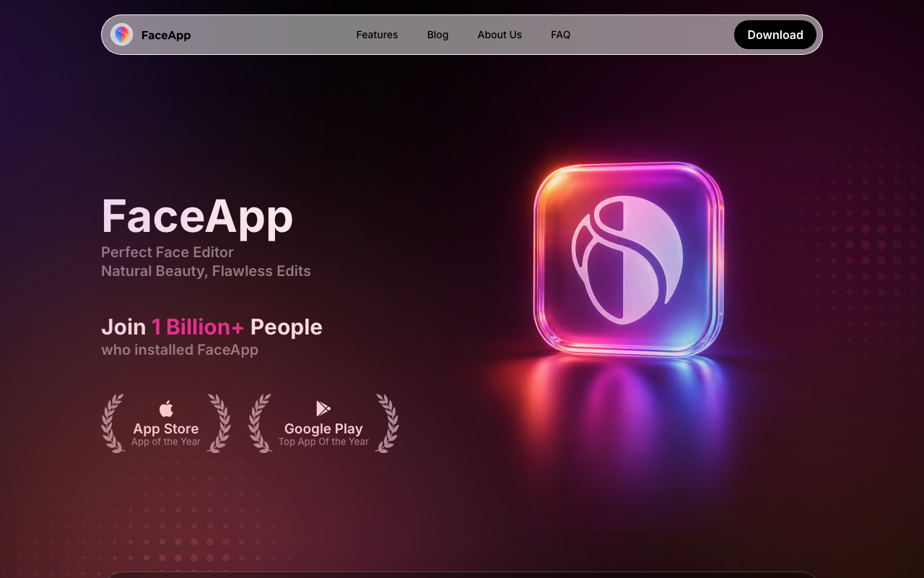The height and width of the screenshot is (578, 924).
Task: Click 'Top App Of the Year' caption
Action: (x=323, y=441)
